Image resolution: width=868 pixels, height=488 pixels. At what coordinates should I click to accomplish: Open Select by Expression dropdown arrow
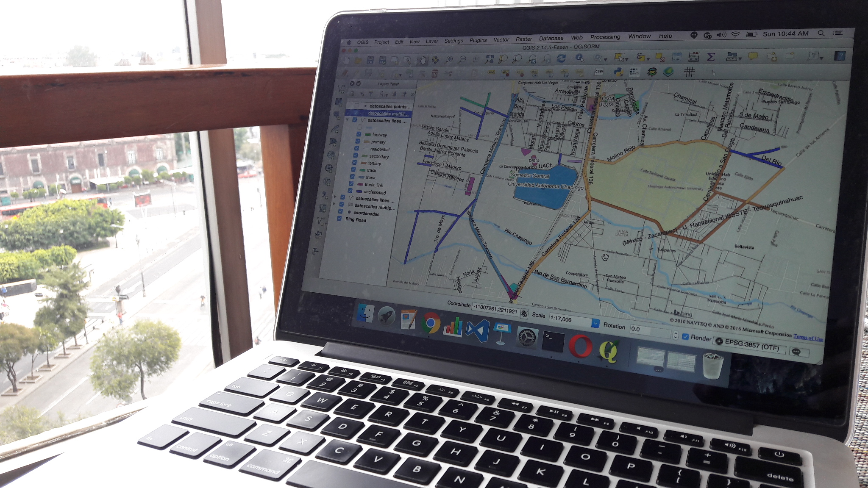tap(648, 59)
